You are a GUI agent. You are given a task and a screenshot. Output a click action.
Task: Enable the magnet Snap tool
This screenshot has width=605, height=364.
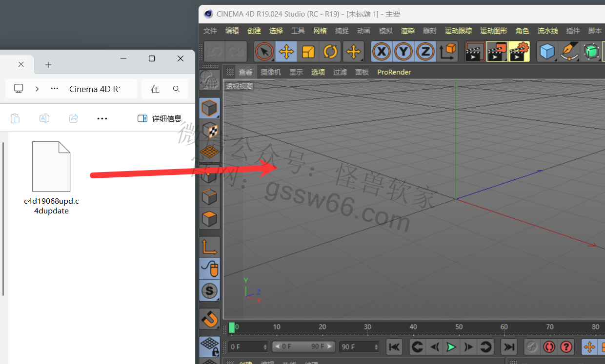click(x=210, y=319)
